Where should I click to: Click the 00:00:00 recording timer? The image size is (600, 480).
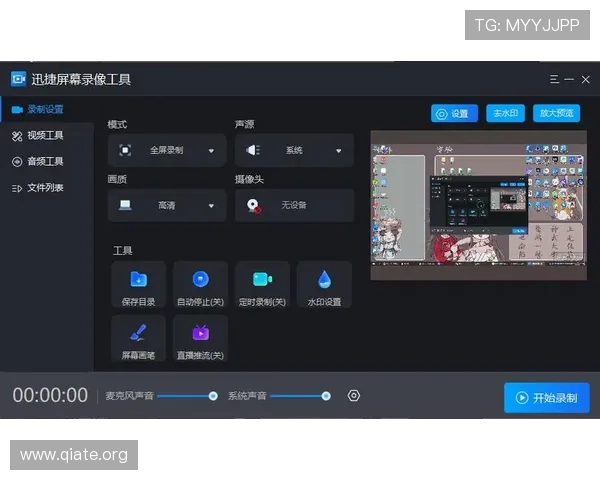[x=50, y=395]
